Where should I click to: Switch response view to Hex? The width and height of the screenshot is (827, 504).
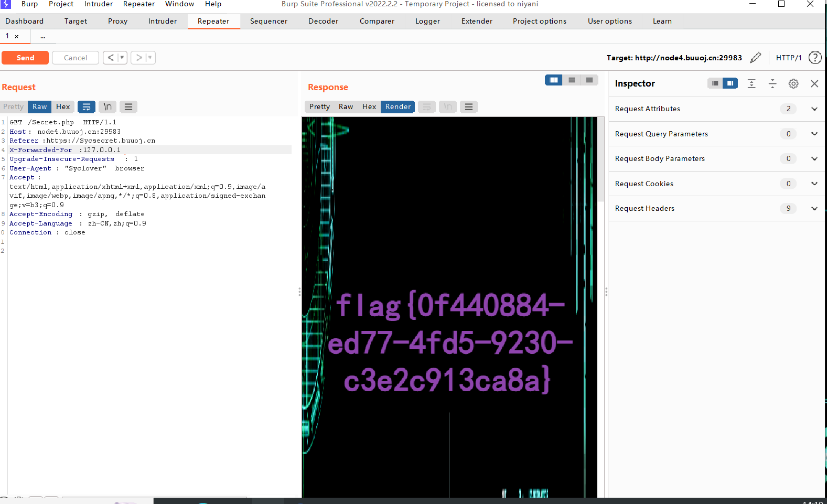(369, 106)
